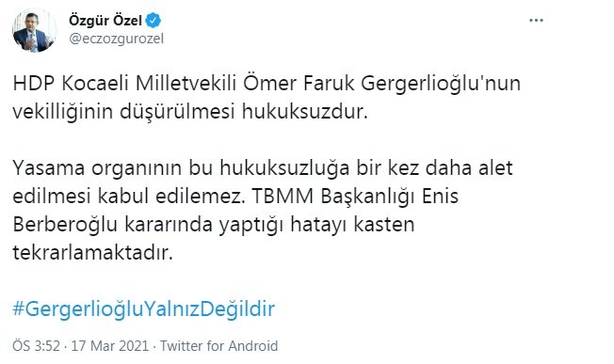
Task: Click the 17 Mar 2021 date
Action: (110, 346)
